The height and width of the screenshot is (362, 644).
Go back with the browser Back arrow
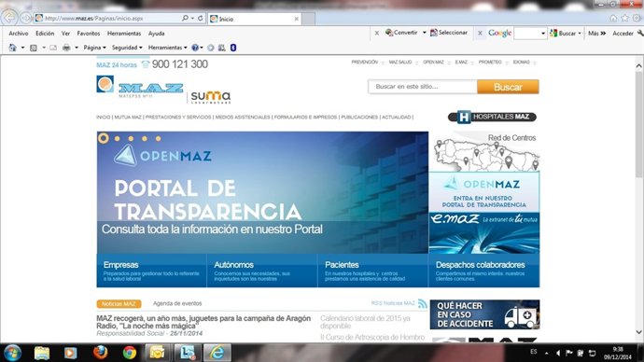click(9, 17)
